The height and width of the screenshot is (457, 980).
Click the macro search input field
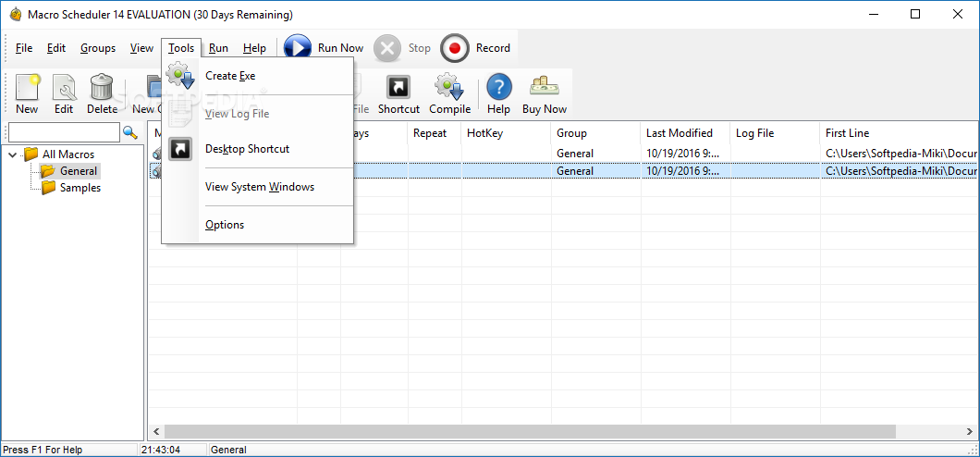[63, 132]
